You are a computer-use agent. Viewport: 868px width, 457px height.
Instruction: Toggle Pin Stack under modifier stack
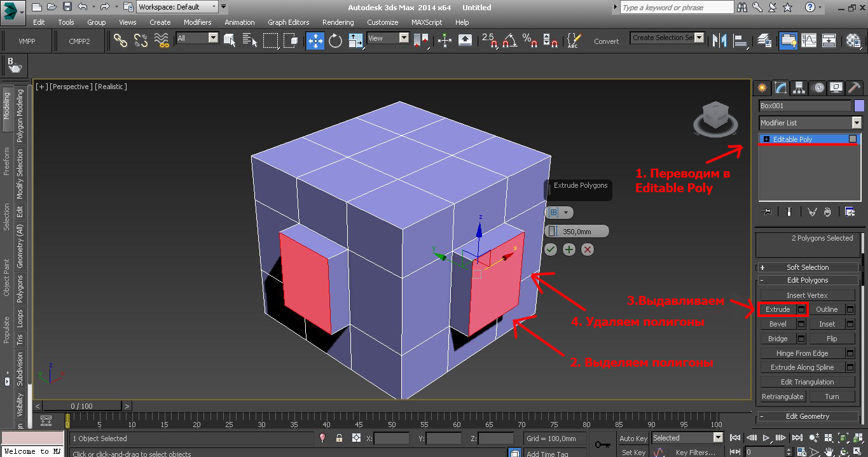click(767, 211)
